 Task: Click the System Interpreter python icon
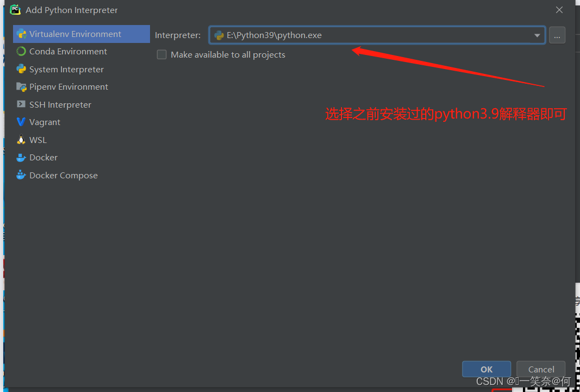pyautogui.click(x=21, y=69)
